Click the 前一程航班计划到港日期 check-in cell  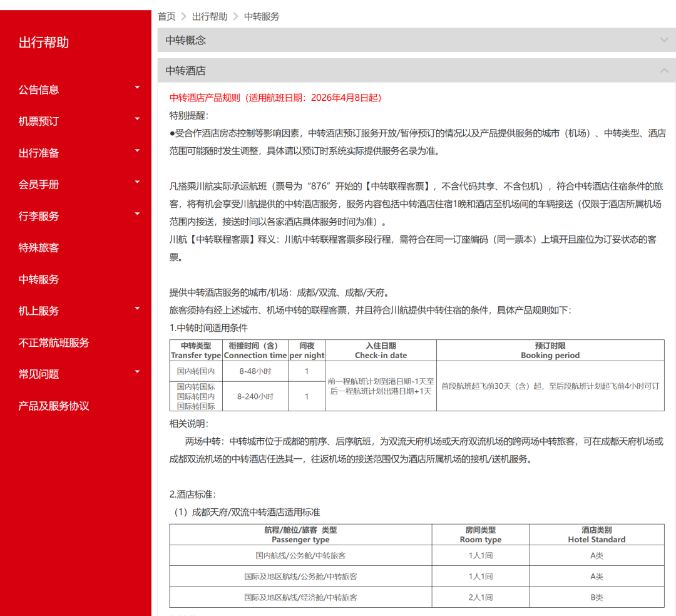381,386
